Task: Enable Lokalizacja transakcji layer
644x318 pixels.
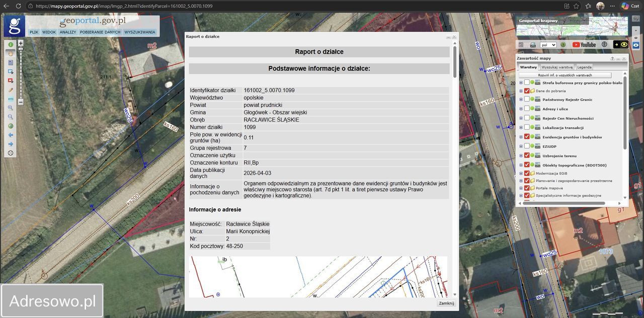Action: [527, 128]
